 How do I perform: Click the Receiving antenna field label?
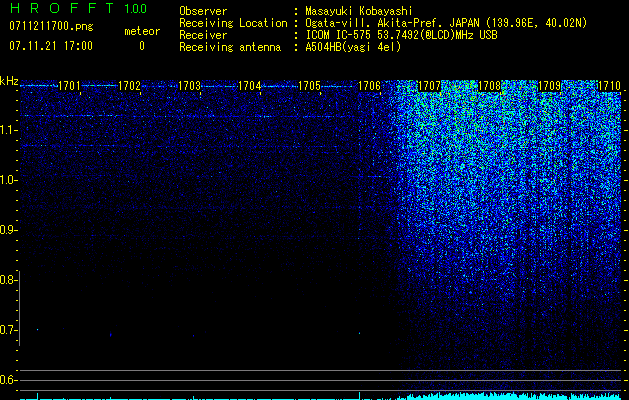(x=230, y=47)
